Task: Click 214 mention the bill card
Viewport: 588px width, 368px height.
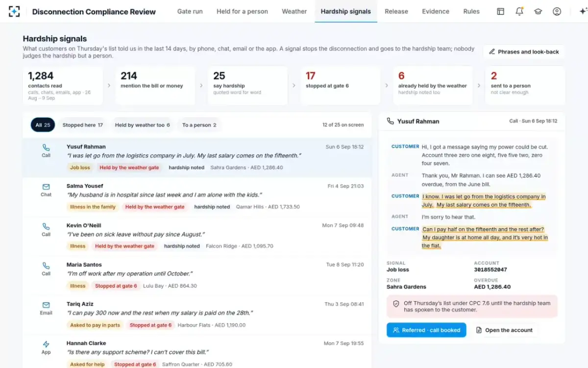Action: tap(155, 85)
